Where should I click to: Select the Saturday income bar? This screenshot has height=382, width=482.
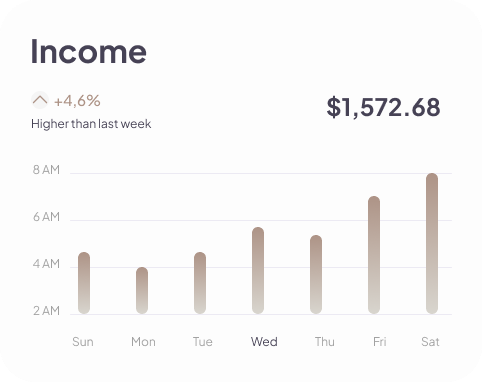click(x=432, y=243)
